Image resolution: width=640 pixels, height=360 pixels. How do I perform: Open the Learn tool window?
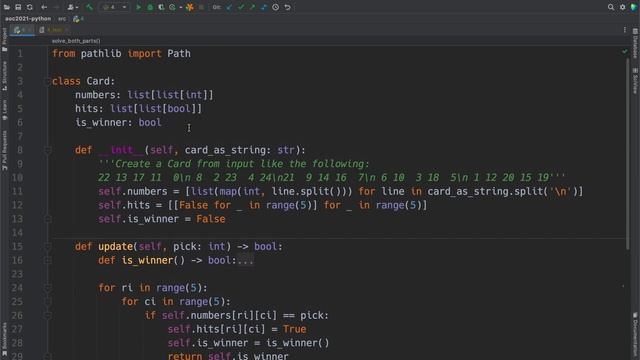point(4,110)
